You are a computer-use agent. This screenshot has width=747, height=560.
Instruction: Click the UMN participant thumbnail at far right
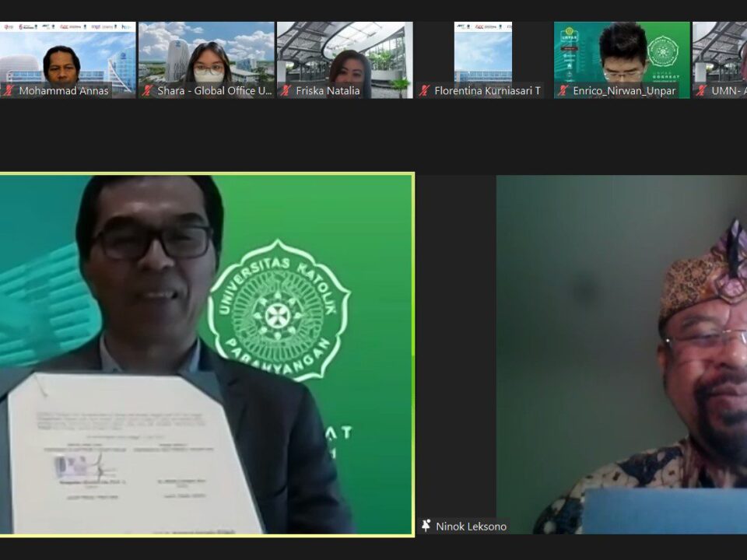coord(720,53)
